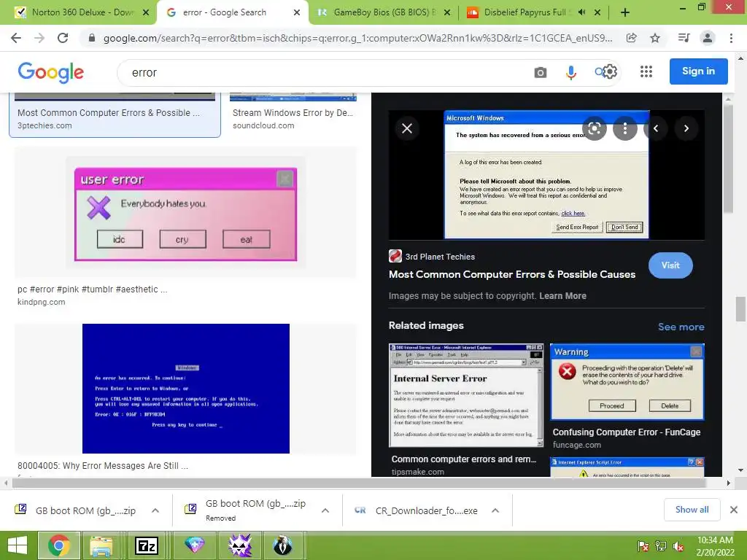Open Chrome's three-dot menu
The width and height of the screenshot is (747, 560).
[x=731, y=38]
